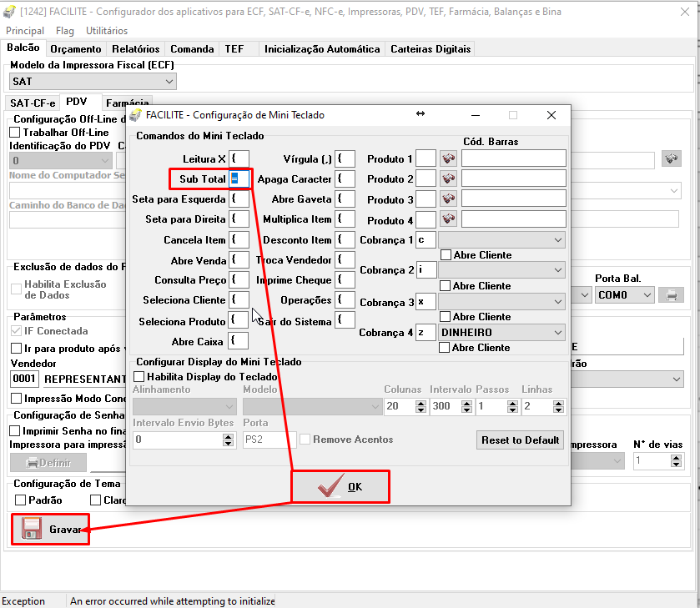Viewport: 700px width, 608px height.
Task: Increase the Colunas value with up arrow
Action: (421, 403)
